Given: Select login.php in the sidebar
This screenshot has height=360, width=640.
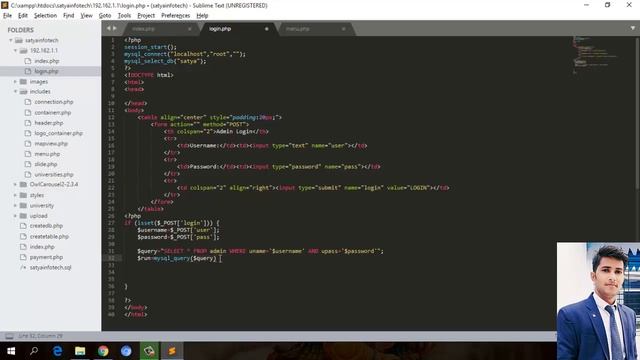Looking at the screenshot, I should point(46,71).
